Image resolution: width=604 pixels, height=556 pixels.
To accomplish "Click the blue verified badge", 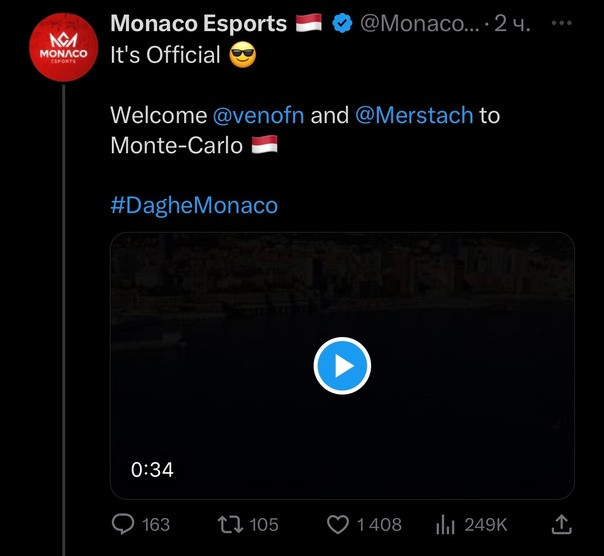I will point(341,24).
